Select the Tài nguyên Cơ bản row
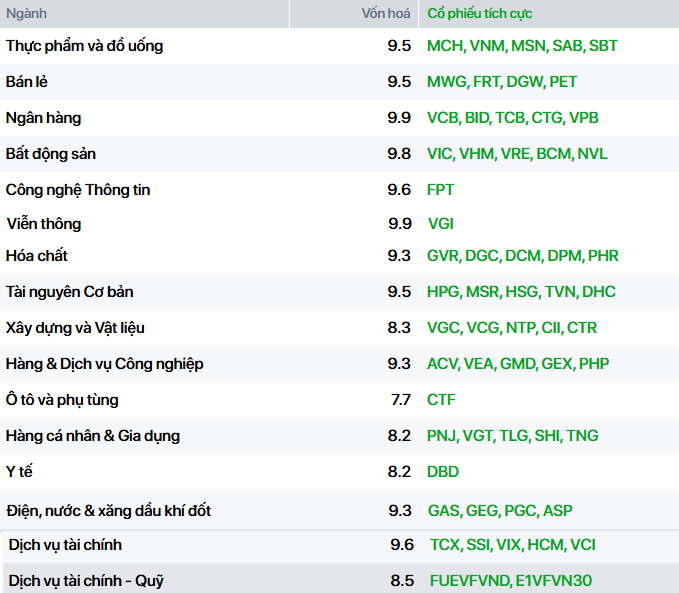Image resolution: width=679 pixels, height=593 pixels. (340, 292)
